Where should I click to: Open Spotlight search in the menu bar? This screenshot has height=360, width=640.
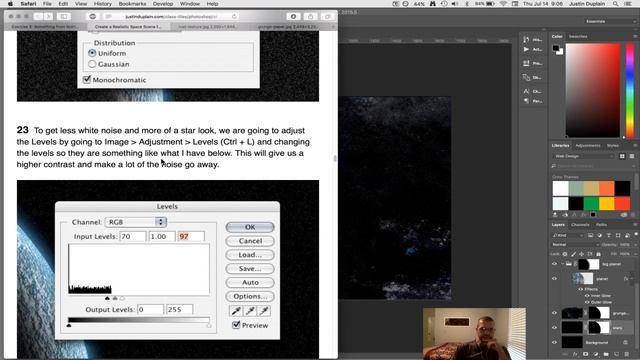tap(615, 4)
